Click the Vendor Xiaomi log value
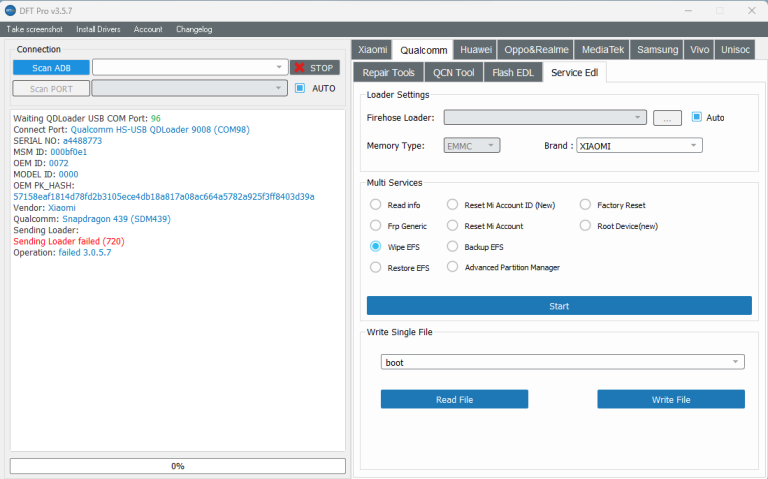 click(62, 208)
